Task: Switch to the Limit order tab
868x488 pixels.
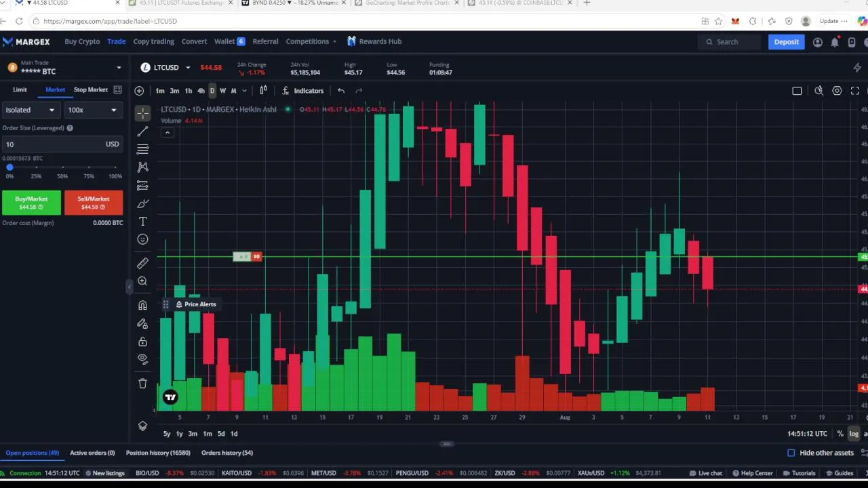Action: [20, 89]
